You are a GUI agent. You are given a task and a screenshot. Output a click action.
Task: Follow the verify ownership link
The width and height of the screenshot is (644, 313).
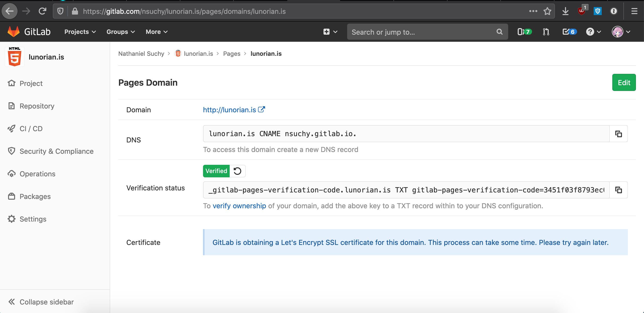pos(239,206)
